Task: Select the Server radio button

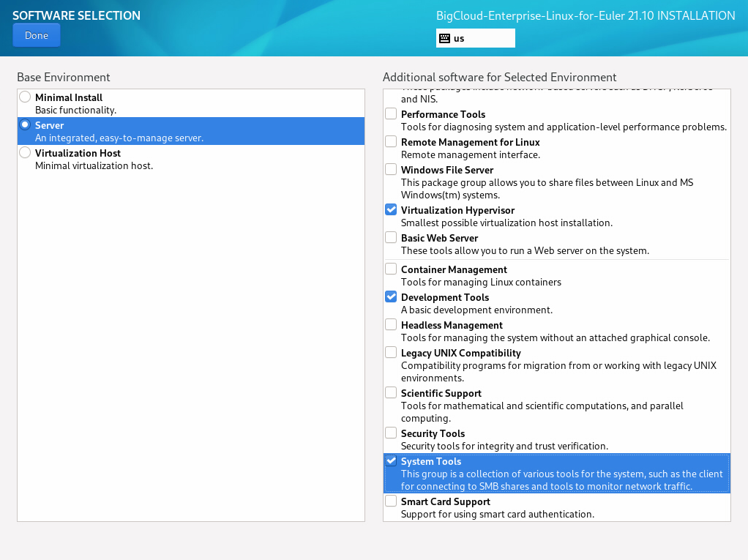Action: tap(26, 125)
